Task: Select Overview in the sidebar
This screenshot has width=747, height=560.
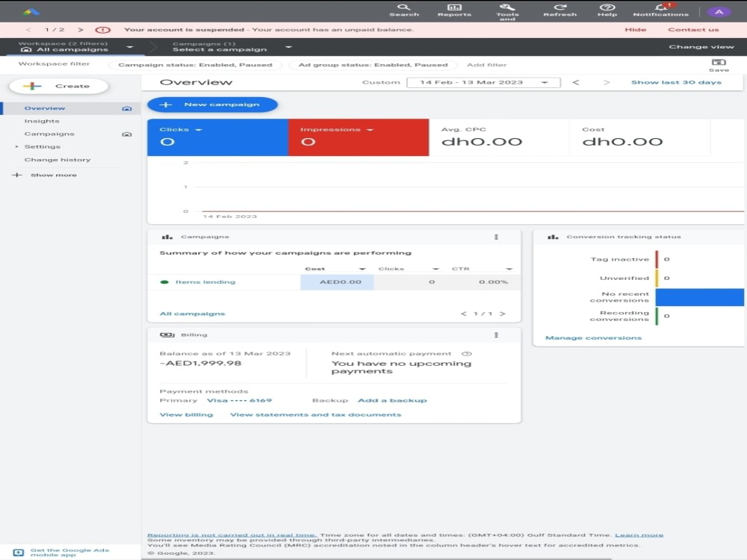Action: coord(45,108)
